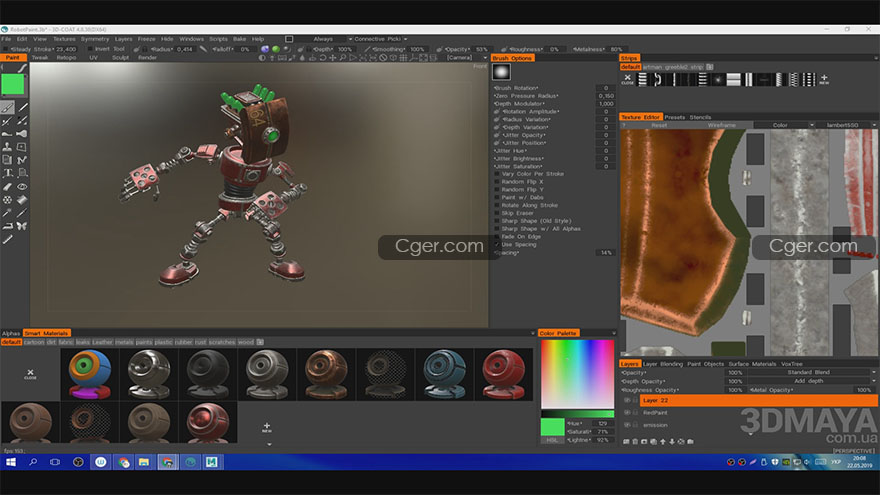Move layer up with arrow icon
Viewport: 880px width, 495px height.
(x=663, y=442)
